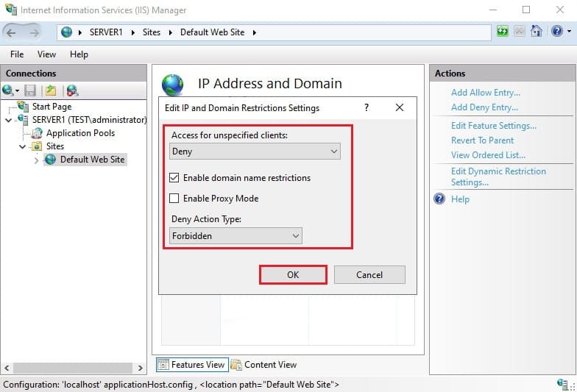Click the IIS Manager title bar icon
Viewport: 577px width, 392px height.
point(10,9)
